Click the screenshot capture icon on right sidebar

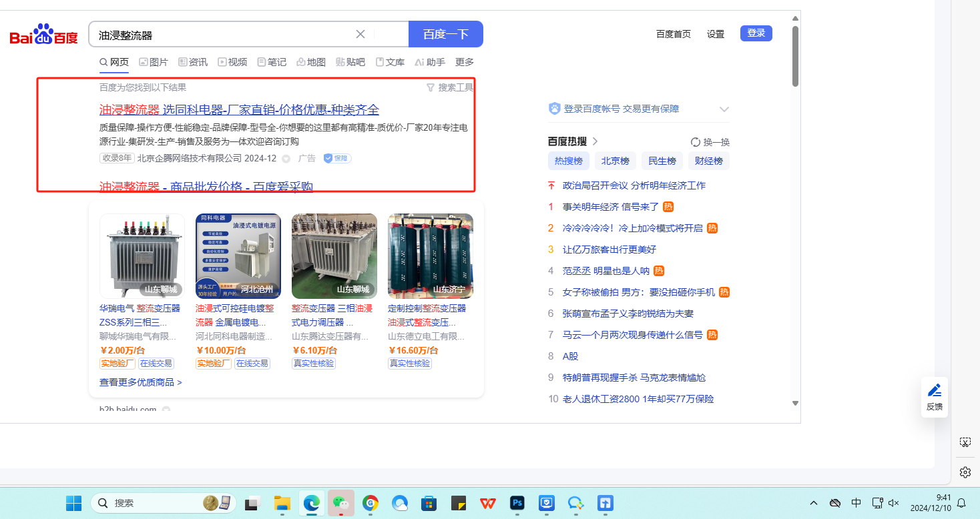(x=965, y=442)
